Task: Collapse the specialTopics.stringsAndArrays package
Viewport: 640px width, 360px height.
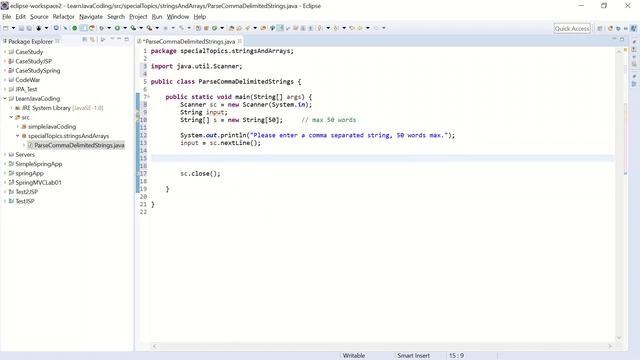Action: [18, 136]
